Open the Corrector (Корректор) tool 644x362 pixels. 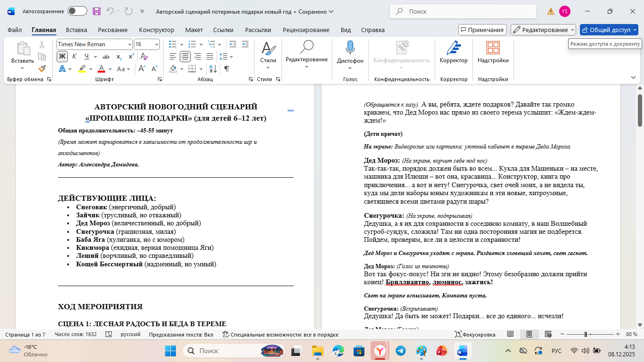point(454,52)
